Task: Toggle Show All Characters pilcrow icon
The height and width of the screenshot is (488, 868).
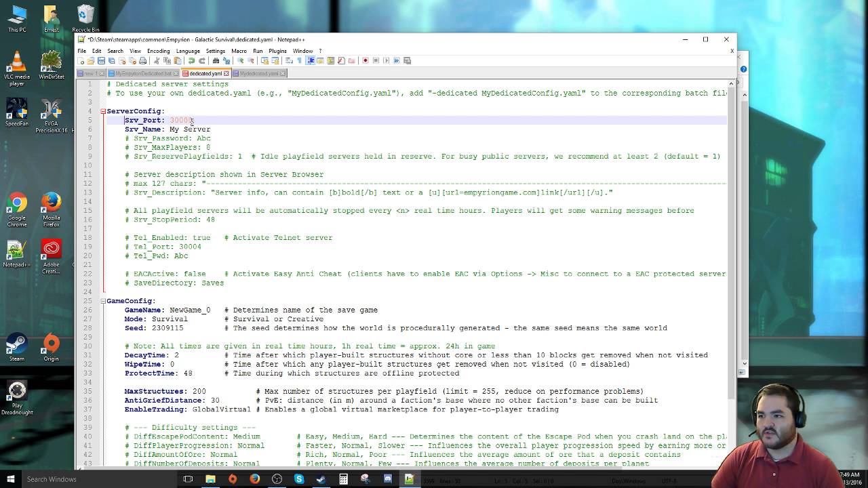Action: 299,60
